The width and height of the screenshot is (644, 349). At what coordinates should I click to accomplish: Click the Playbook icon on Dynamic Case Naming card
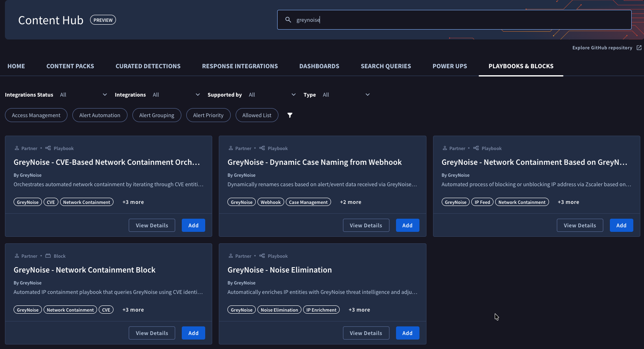pos(262,148)
